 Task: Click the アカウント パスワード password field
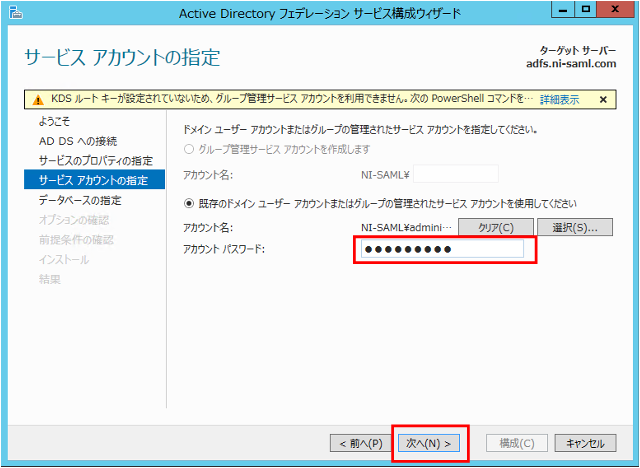pos(442,249)
